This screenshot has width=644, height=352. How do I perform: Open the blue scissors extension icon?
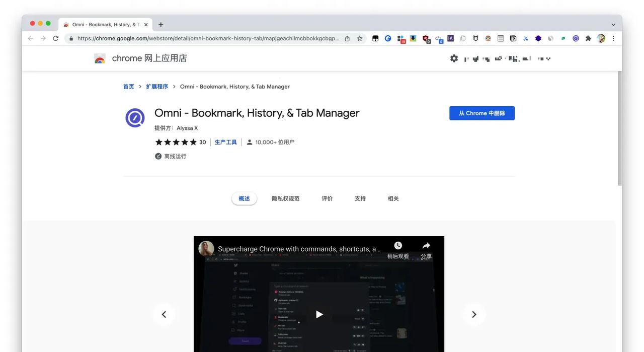(x=526, y=38)
